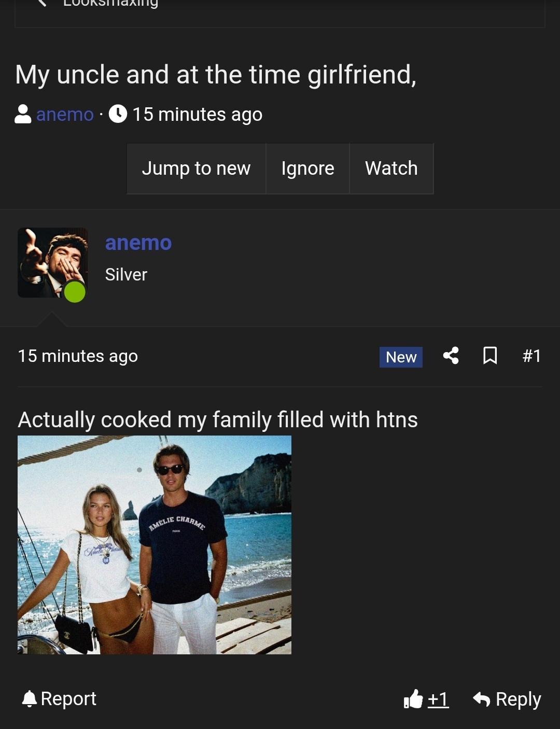Screen dimensions: 560x729
Task: Open the share options for post #1
Action: pyautogui.click(x=451, y=356)
